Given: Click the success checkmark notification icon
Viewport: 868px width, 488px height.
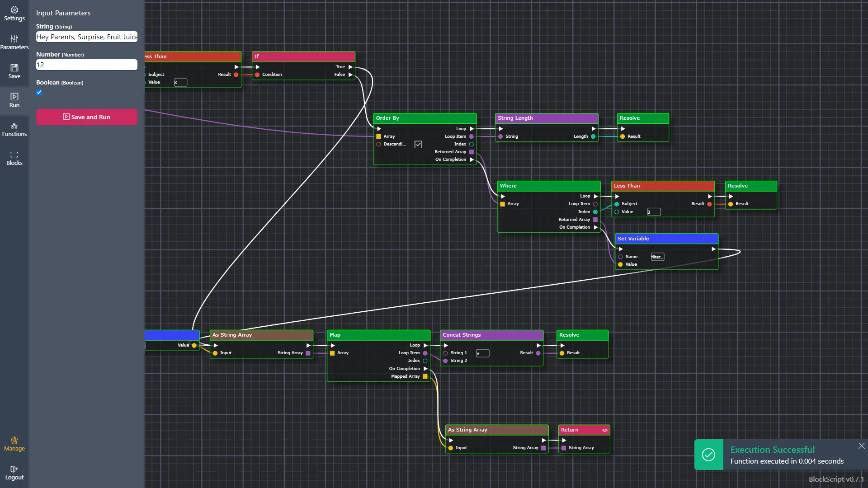Looking at the screenshot, I should (708, 455).
